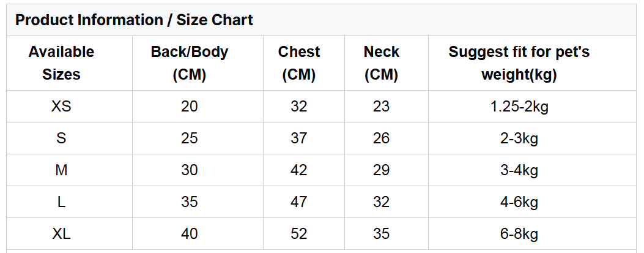This screenshot has height=253, width=644.
Task: Select the M size cell
Action: (x=61, y=170)
